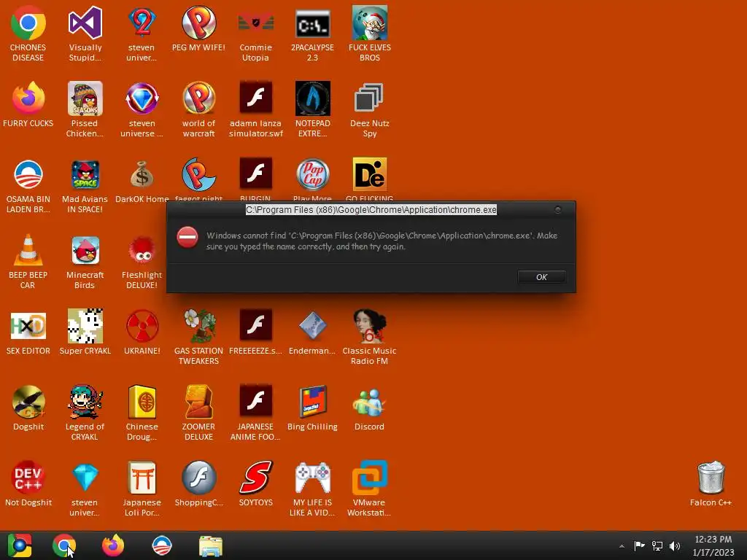Open the Enderman... desktop icon
The height and width of the screenshot is (560, 747).
coord(312,332)
